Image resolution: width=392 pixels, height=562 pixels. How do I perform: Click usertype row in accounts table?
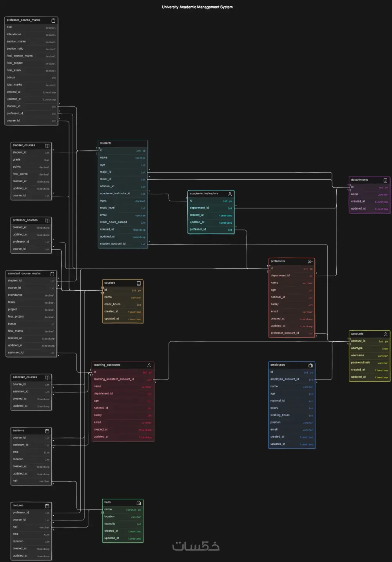point(369,349)
